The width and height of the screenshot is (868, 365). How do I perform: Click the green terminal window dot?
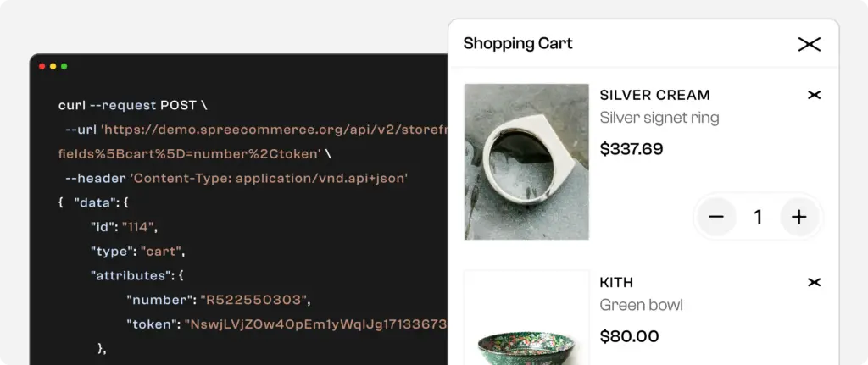64,66
